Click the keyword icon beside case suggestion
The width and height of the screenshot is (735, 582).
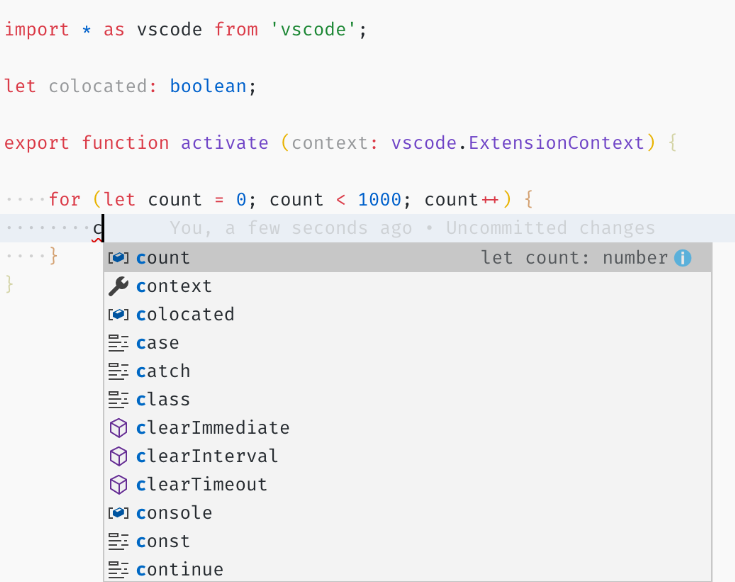click(x=118, y=343)
